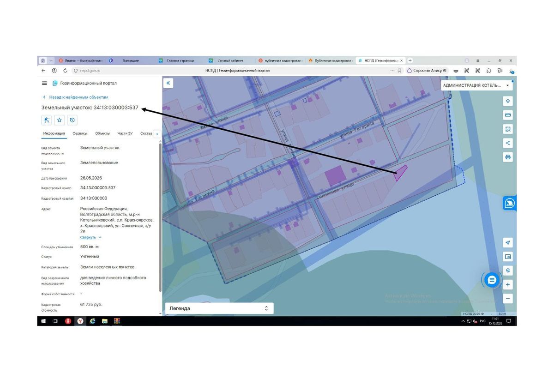Switch to the Личный кабинет browser tab
554x392 pixels.
click(x=230, y=60)
